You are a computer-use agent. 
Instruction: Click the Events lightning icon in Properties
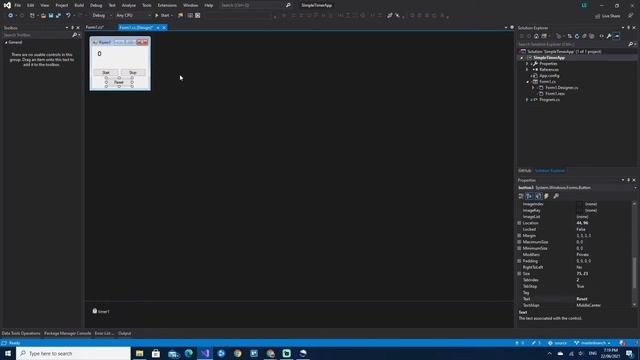click(x=547, y=196)
